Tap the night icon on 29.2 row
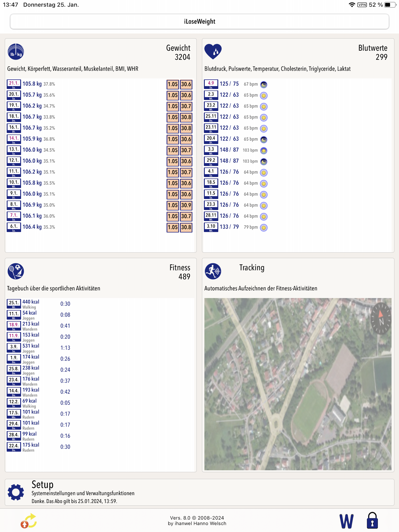399x532 pixels. 264,161
